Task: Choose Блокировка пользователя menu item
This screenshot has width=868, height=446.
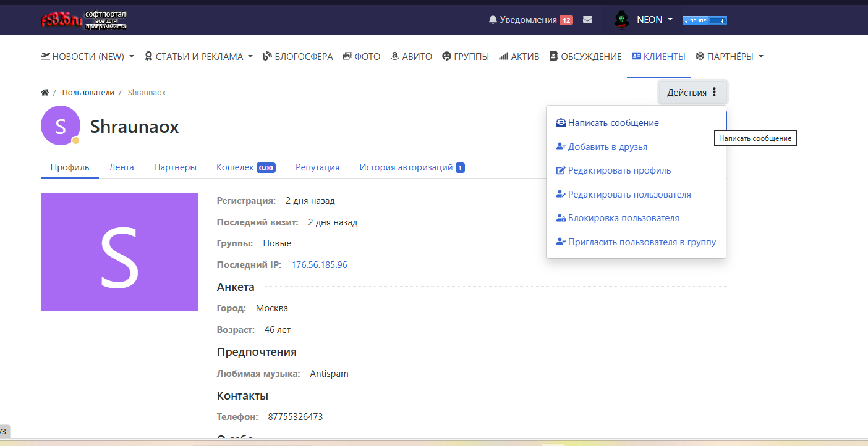Action: [636, 218]
